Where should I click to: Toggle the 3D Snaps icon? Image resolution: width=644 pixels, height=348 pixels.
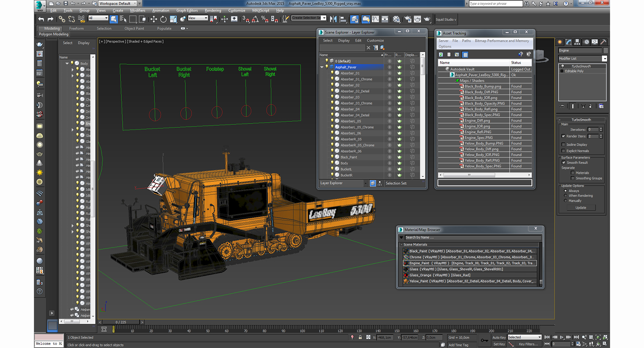(246, 19)
